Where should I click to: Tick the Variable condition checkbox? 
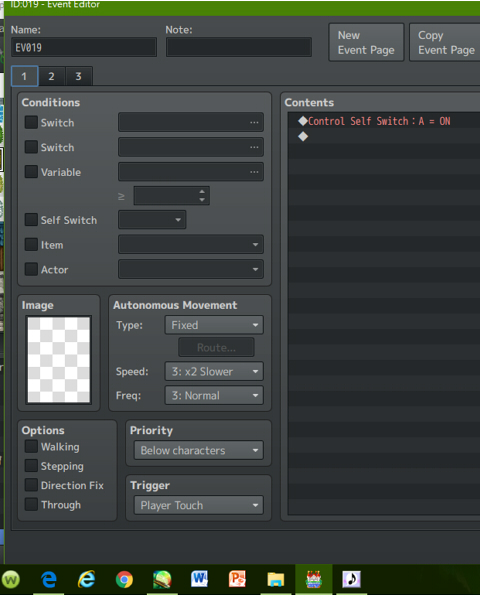tap(31, 172)
